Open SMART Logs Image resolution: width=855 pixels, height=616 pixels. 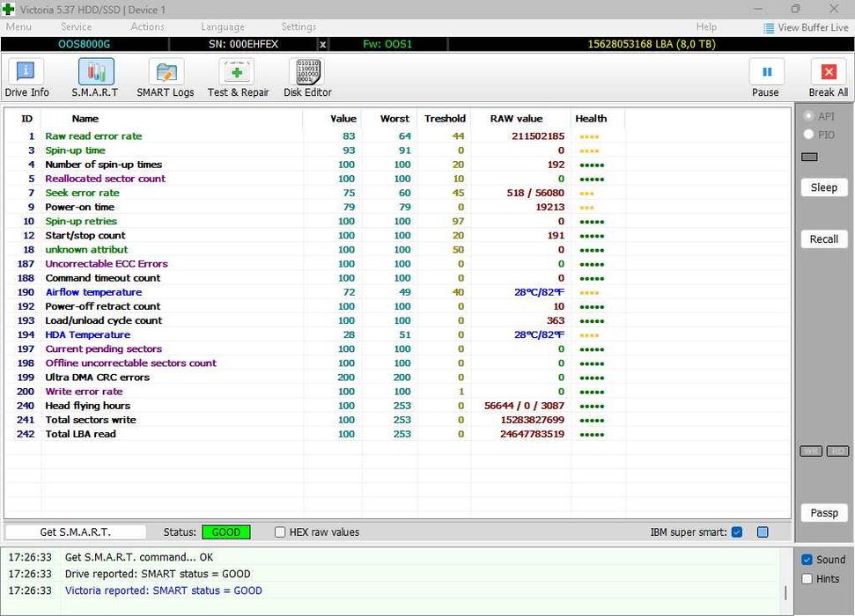pyautogui.click(x=166, y=78)
